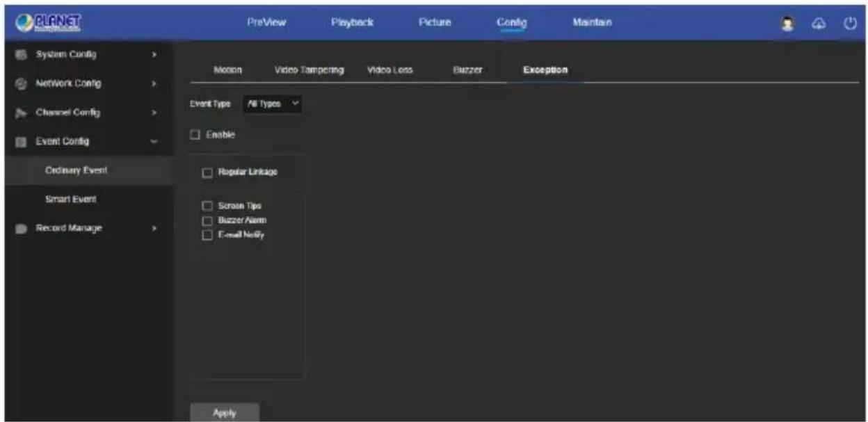Open the Buzzer tab
The height and width of the screenshot is (422, 868).
[x=467, y=70]
